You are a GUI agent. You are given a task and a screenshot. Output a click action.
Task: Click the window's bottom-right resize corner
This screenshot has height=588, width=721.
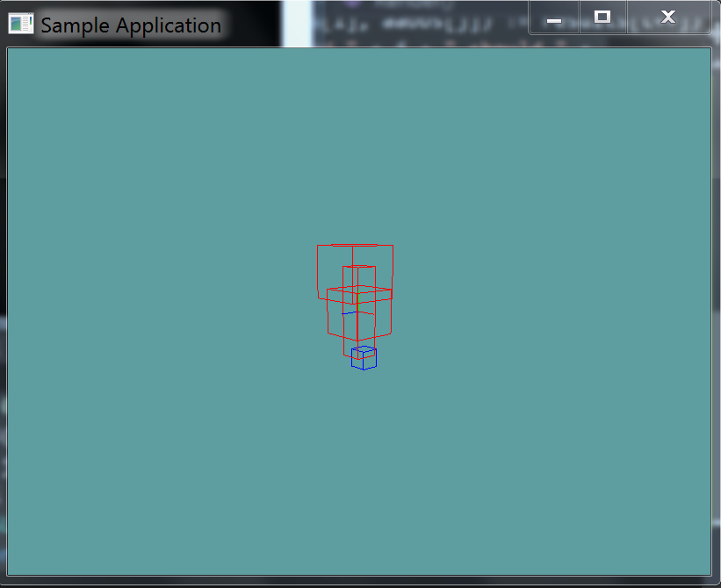pyautogui.click(x=716, y=583)
